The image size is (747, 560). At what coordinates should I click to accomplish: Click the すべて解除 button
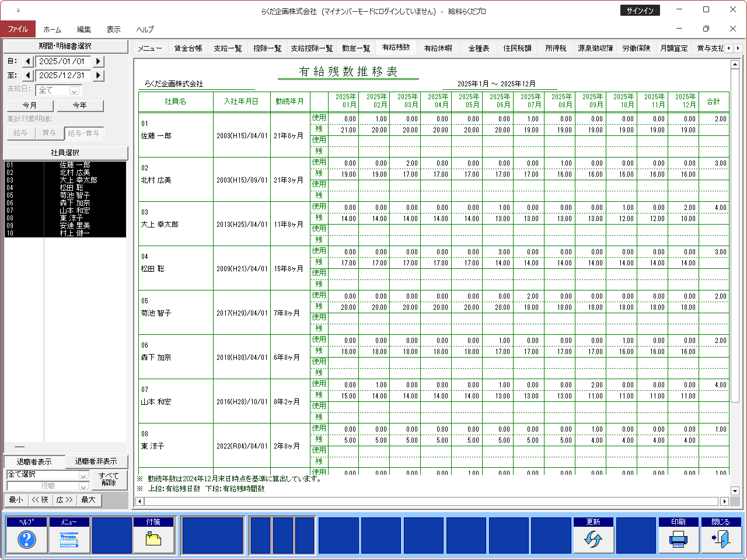pyautogui.click(x=109, y=480)
